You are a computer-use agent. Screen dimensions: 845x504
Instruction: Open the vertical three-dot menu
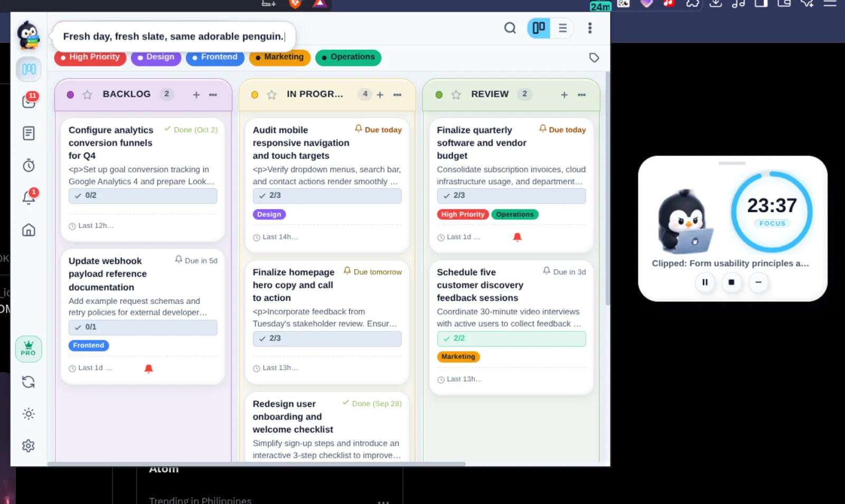coord(590,28)
